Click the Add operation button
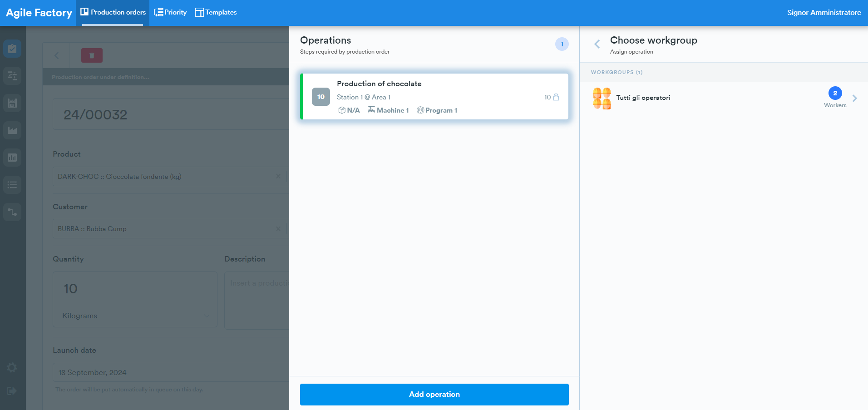 point(434,395)
